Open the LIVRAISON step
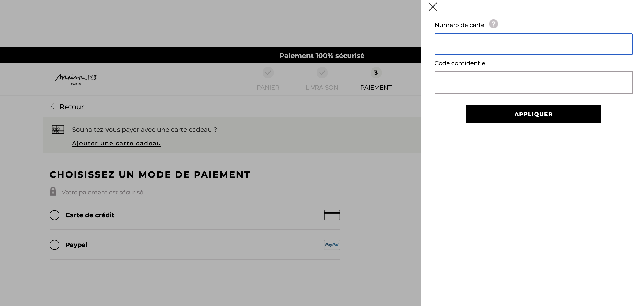 coord(322,88)
